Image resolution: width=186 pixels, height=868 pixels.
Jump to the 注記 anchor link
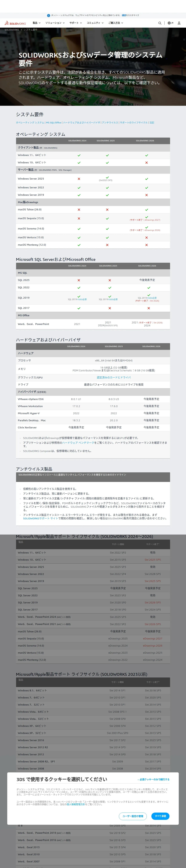tap(152, 123)
